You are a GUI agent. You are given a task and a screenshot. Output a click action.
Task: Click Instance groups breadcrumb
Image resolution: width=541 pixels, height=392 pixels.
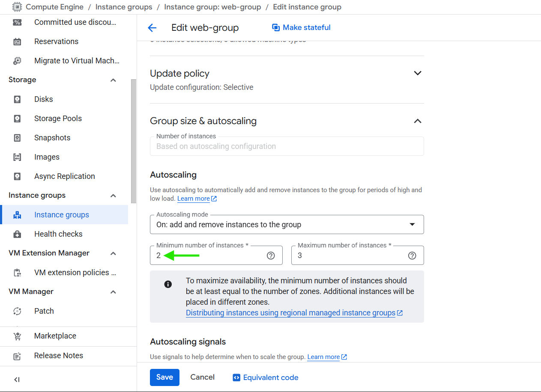tap(124, 7)
